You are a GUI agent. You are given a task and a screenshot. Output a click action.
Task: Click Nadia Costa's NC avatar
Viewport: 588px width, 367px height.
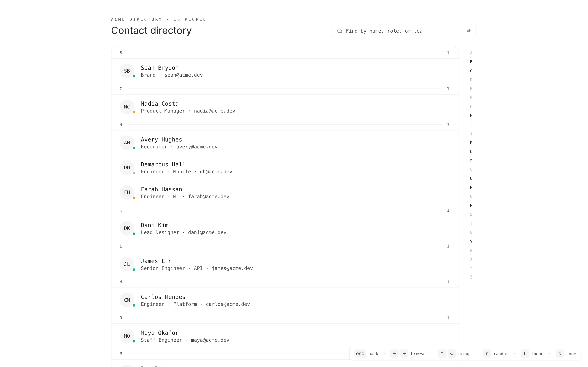coord(127,107)
